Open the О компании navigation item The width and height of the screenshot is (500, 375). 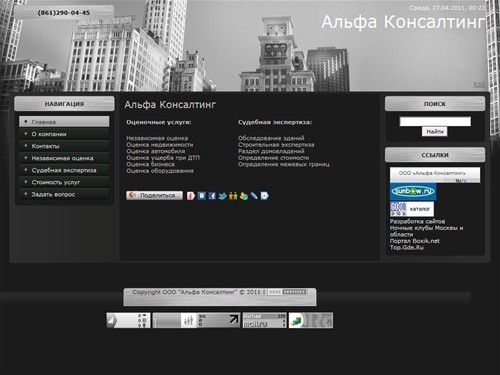[x=64, y=134]
